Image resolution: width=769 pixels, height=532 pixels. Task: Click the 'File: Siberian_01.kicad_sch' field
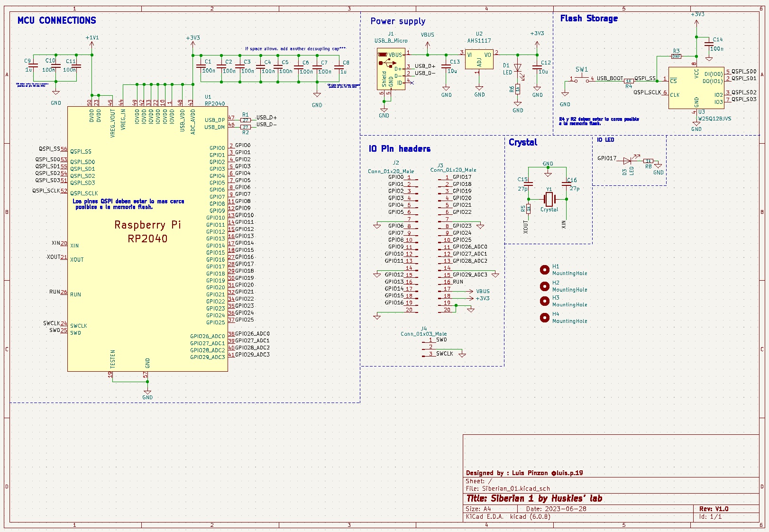pos(508,488)
